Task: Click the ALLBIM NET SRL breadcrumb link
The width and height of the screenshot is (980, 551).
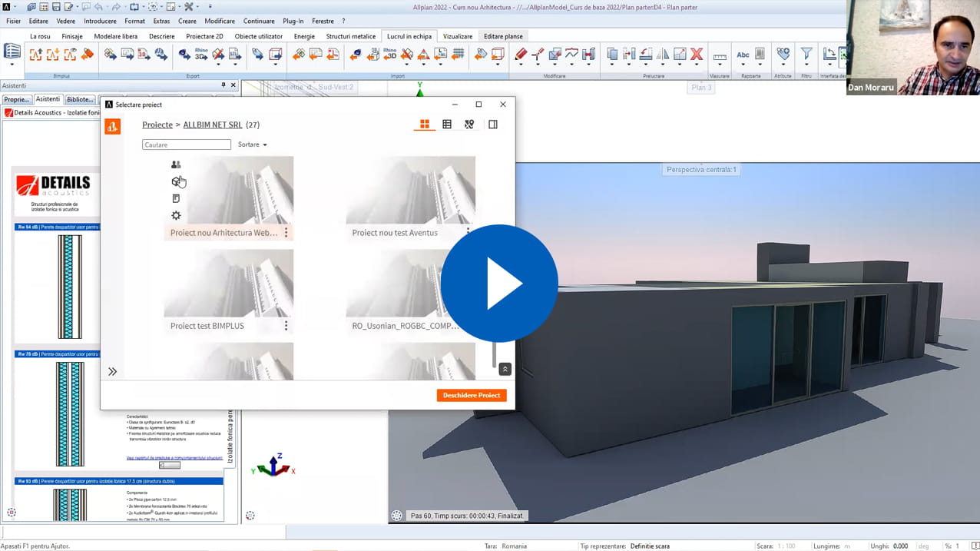Action: (213, 124)
